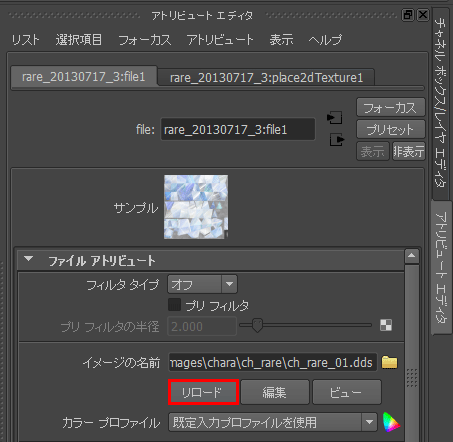453x442 pixels.
Task: Open the フィルタ タイプ dropdown
Action: pos(202,284)
